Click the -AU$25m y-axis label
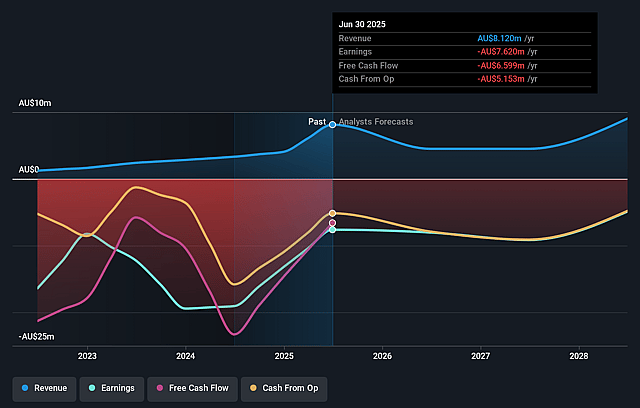 pos(36,337)
